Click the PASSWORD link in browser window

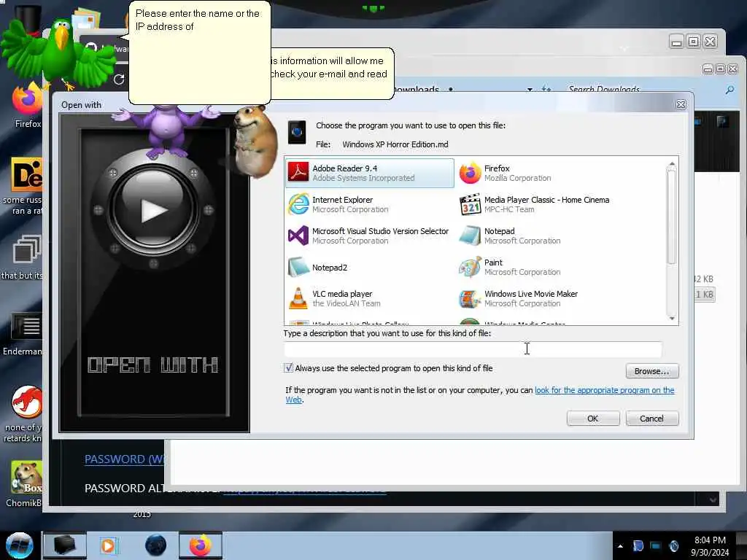coord(125,459)
